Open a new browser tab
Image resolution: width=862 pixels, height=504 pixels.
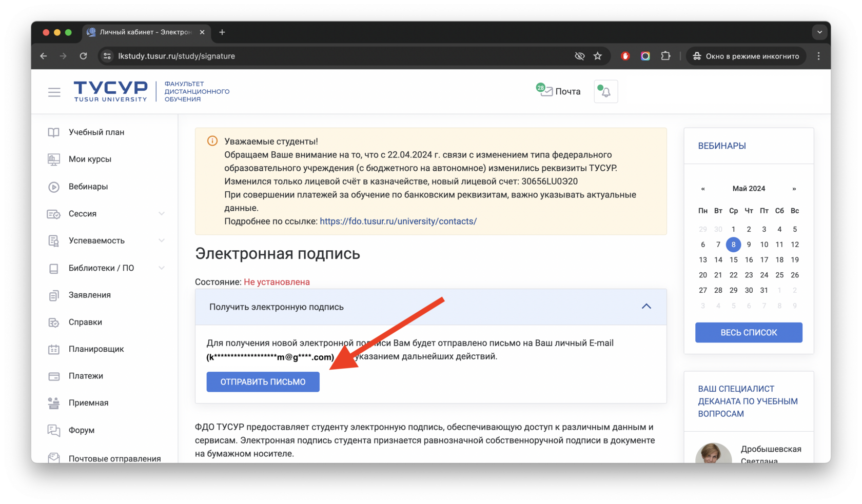[x=222, y=32]
